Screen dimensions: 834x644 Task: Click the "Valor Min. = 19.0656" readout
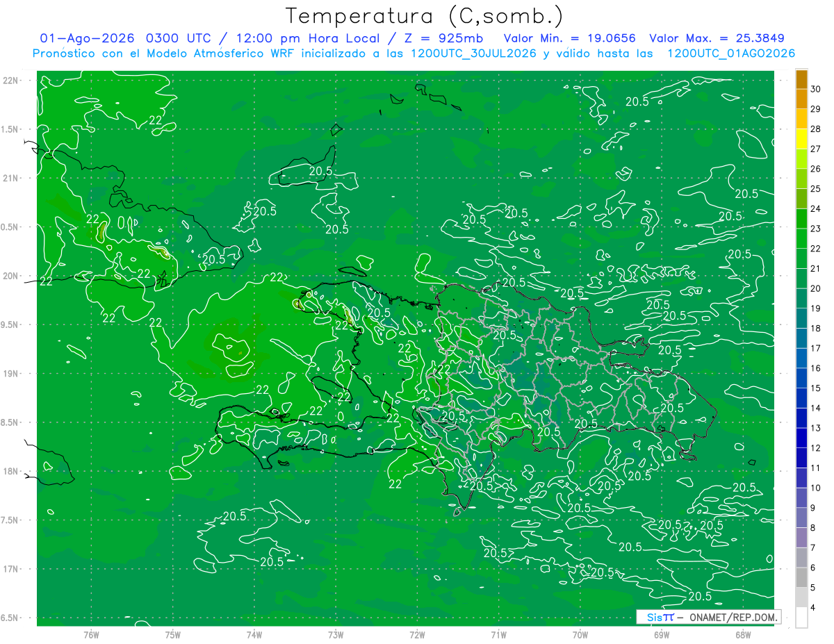[x=570, y=38]
